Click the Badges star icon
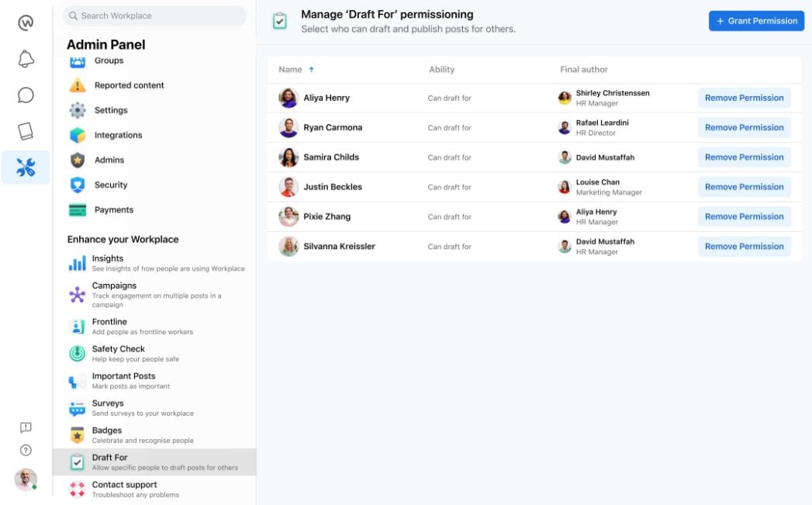The image size is (812, 505). point(77,434)
